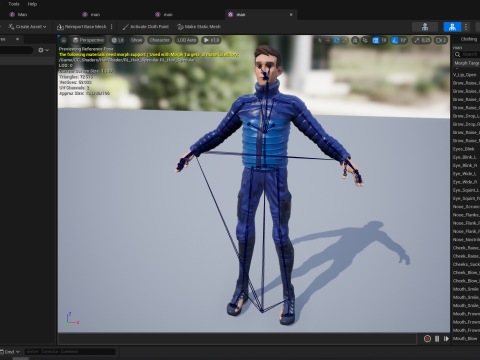
Task: Open grid snap size value 10 dropdown
Action: click(x=384, y=40)
